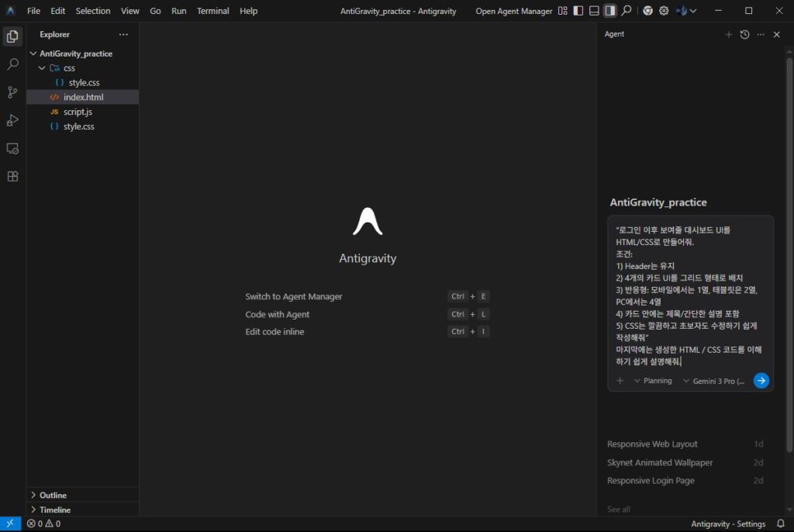Toggle the secondary sidebar visibility
The width and height of the screenshot is (794, 532).
point(609,11)
